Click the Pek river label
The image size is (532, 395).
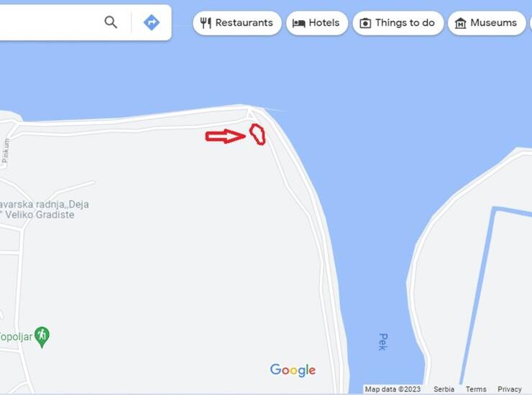coord(382,342)
